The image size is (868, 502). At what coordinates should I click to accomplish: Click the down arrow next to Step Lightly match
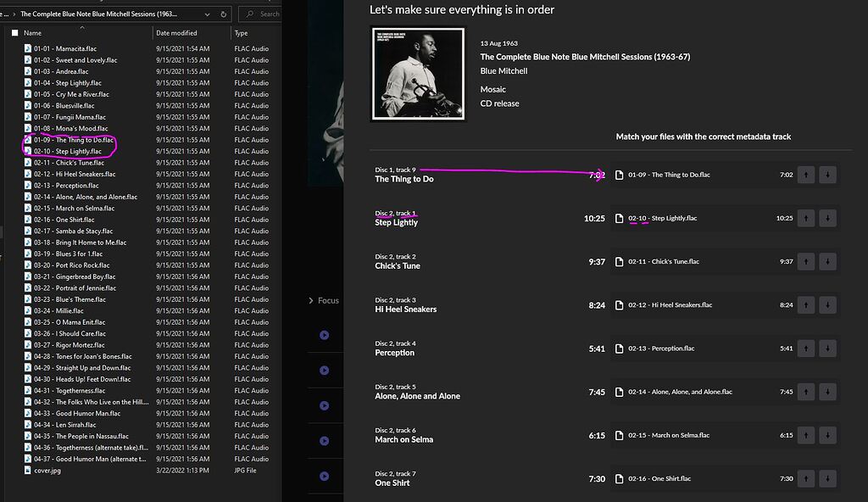point(828,218)
